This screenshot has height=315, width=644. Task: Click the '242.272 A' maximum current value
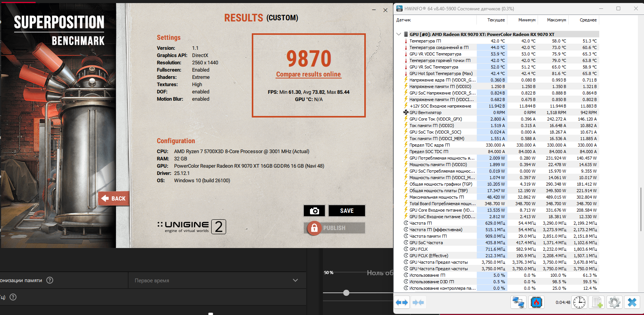[556, 119]
